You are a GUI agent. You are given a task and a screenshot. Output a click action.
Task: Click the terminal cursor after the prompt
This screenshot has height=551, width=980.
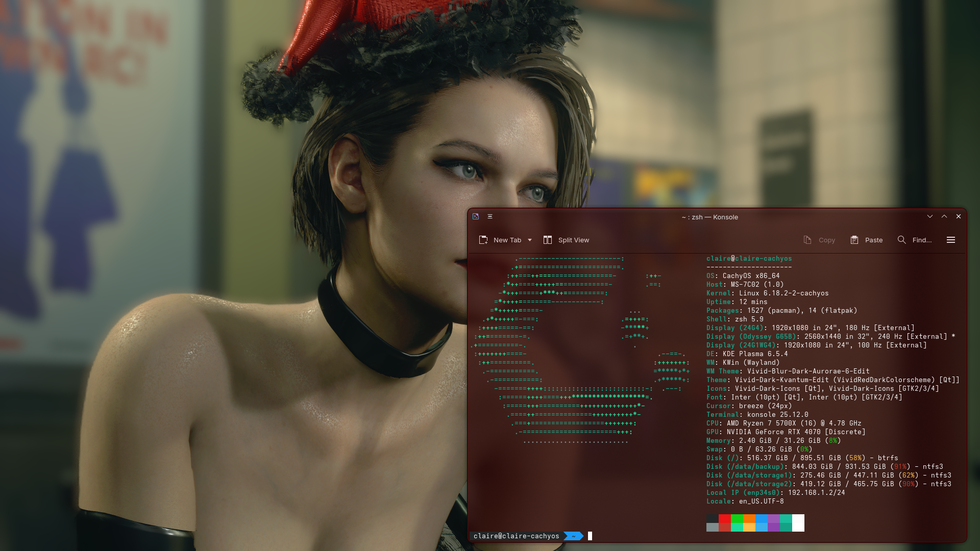click(590, 536)
